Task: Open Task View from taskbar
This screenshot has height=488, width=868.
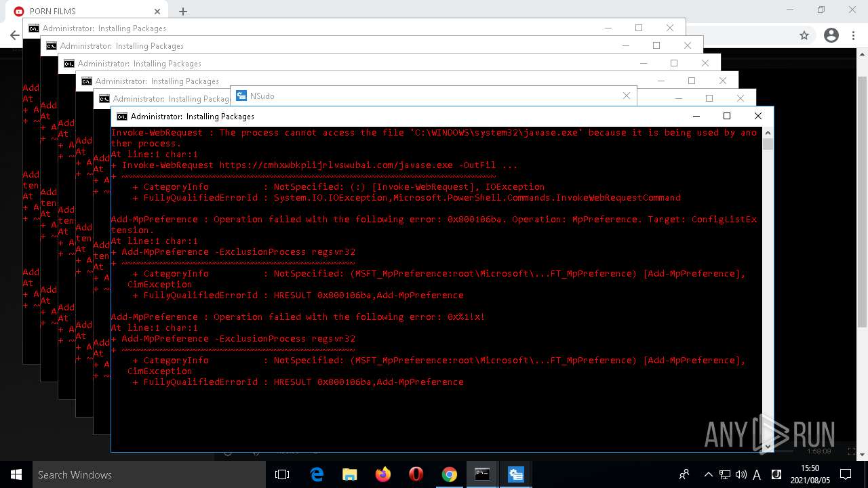Action: [282, 474]
